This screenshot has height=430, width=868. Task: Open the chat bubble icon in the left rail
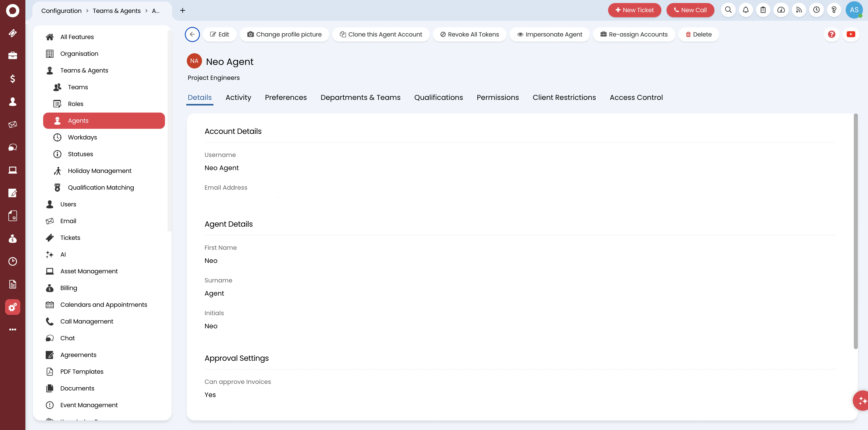(x=12, y=147)
